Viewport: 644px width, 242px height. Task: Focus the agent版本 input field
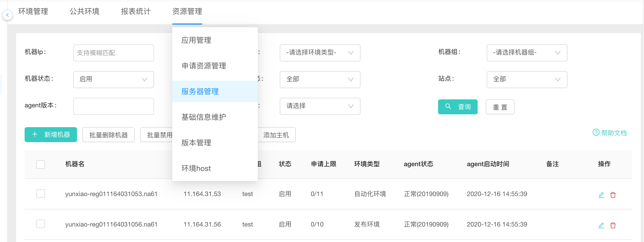tap(114, 106)
